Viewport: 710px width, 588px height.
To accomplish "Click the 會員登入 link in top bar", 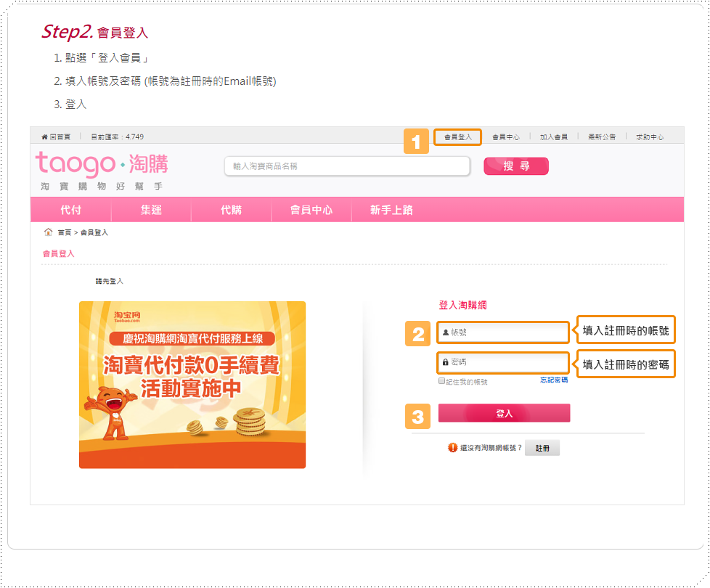I will point(458,137).
